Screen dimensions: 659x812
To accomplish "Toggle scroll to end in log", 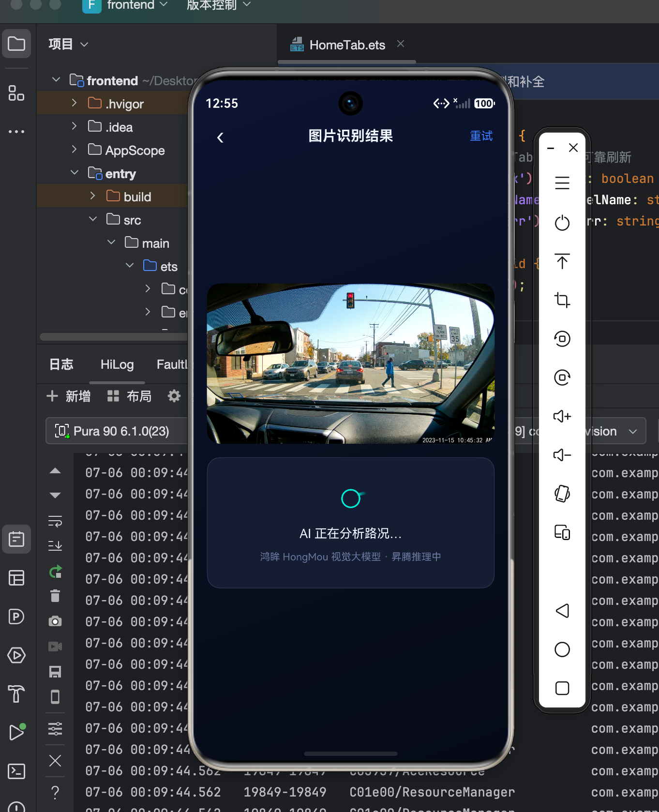I will click(x=55, y=545).
